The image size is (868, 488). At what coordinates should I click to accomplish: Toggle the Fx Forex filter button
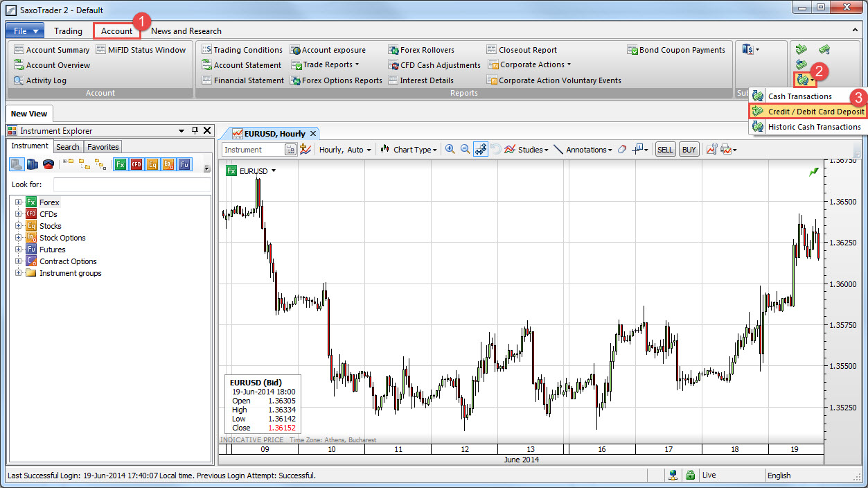(x=121, y=164)
